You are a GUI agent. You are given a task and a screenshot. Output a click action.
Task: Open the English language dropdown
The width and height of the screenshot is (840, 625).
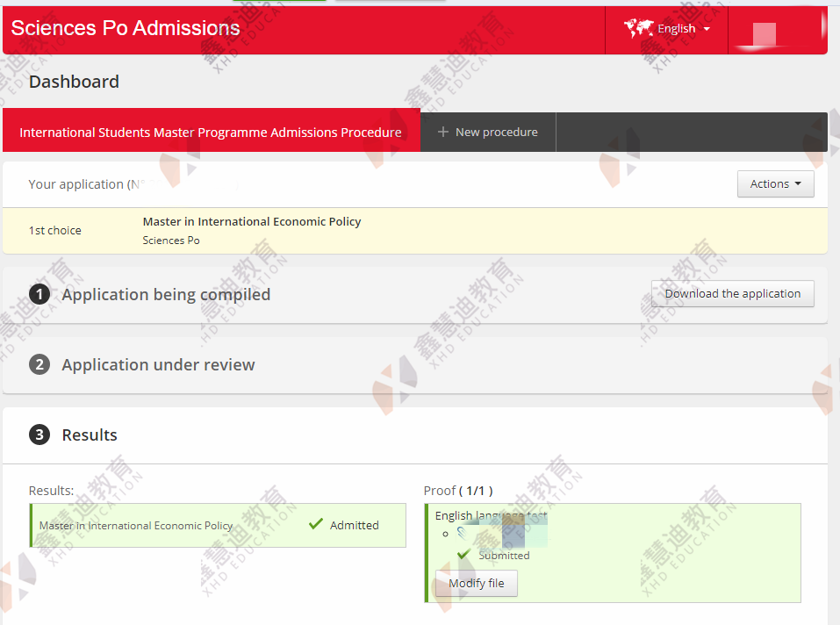pyautogui.click(x=667, y=29)
